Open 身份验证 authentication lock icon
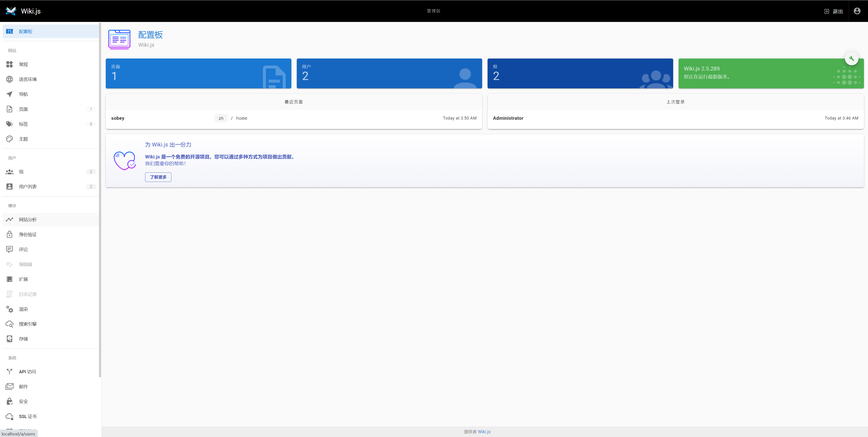 9,235
